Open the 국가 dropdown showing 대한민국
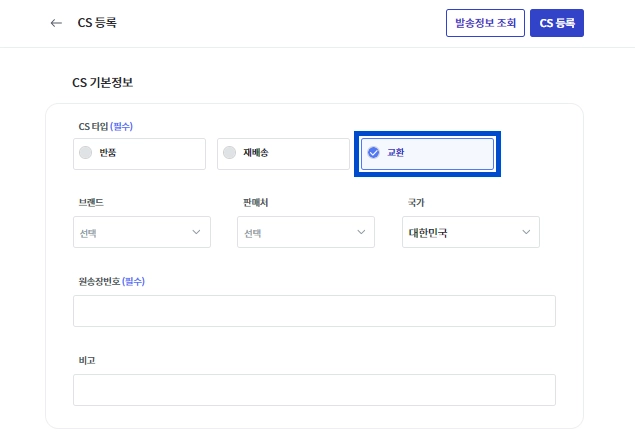The width and height of the screenshot is (635, 447). click(470, 232)
